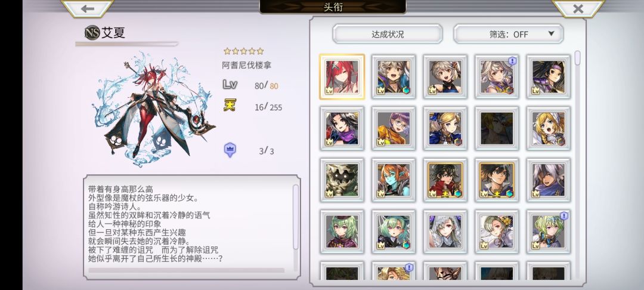Screen dimensions: 644x290
Task: Go back with the arrow button
Action: [87, 8]
